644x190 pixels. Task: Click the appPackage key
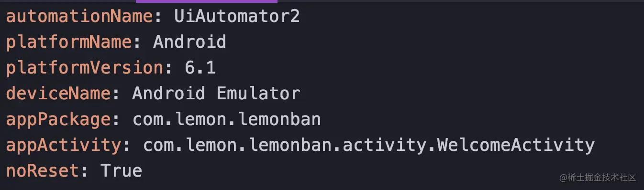tap(58, 119)
